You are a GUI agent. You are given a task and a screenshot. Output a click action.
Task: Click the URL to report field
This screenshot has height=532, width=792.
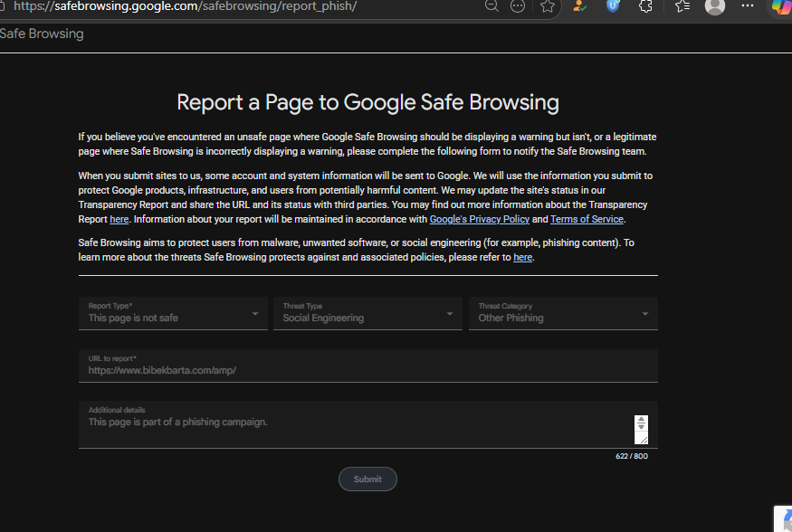(x=368, y=366)
